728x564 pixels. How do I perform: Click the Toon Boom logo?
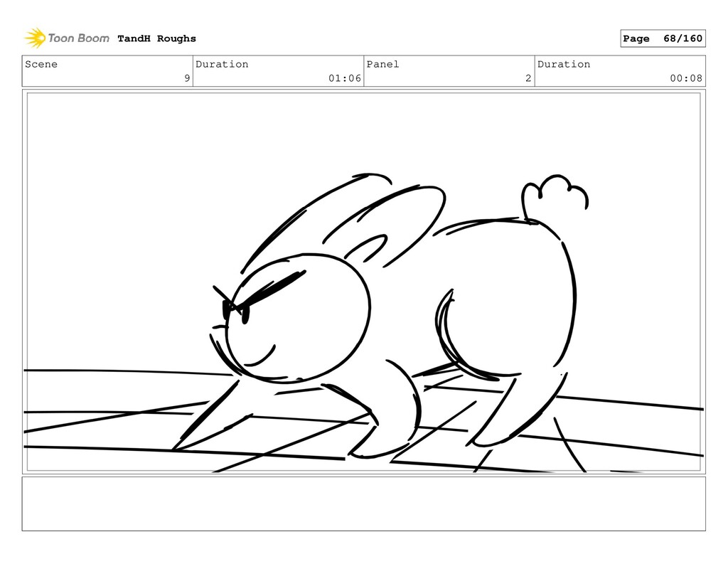coord(67,38)
